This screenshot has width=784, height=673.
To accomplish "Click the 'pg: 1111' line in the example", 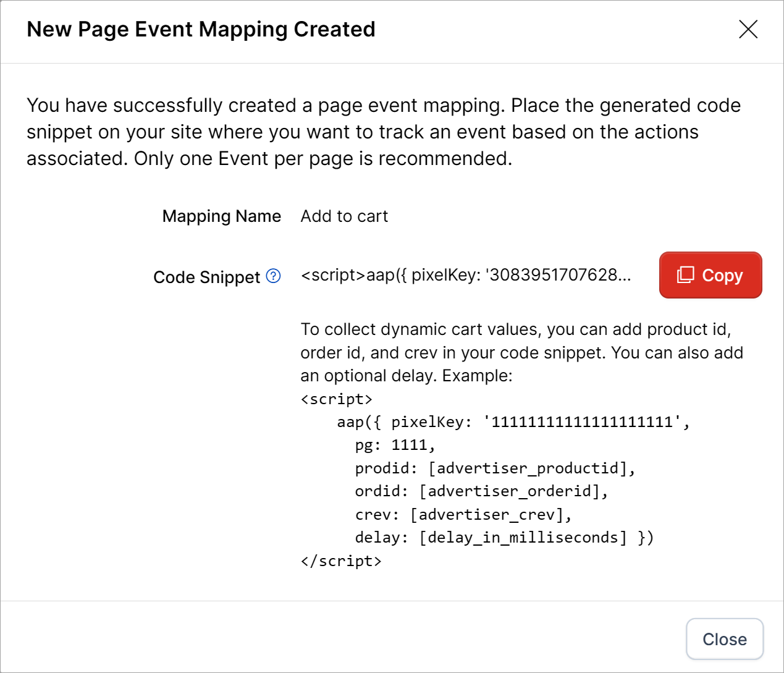I will [395, 445].
